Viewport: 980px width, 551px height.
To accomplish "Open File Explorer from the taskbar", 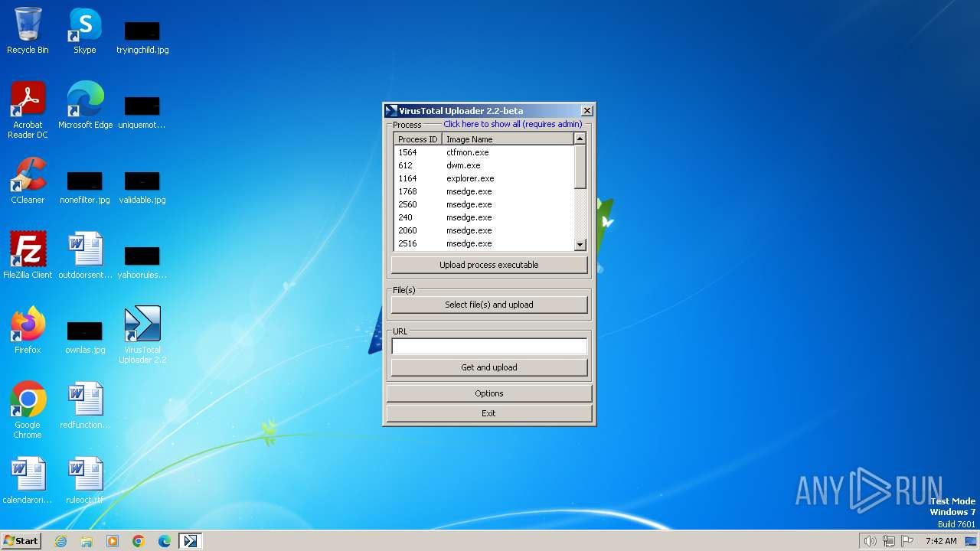I will click(x=87, y=541).
